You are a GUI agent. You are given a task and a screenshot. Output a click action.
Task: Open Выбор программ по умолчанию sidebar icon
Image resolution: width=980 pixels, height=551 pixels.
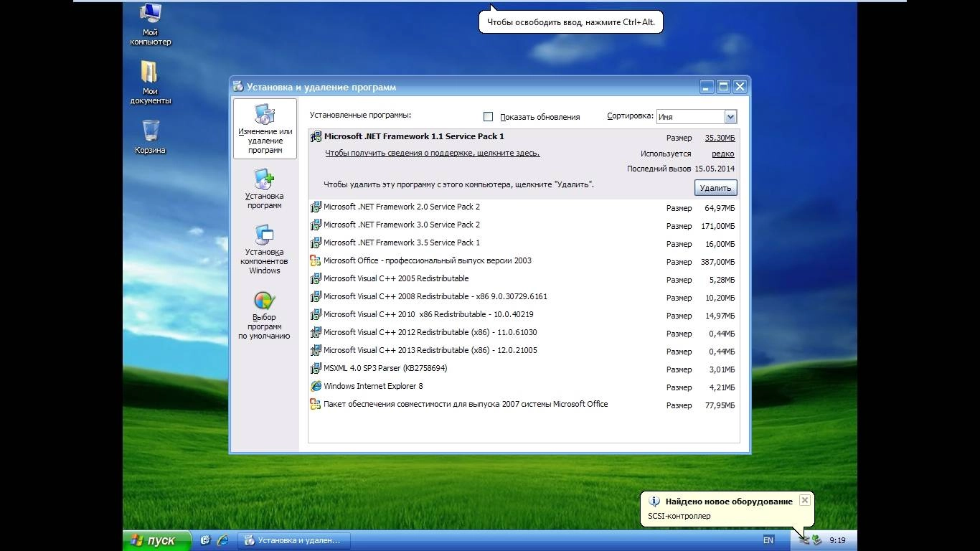264,315
